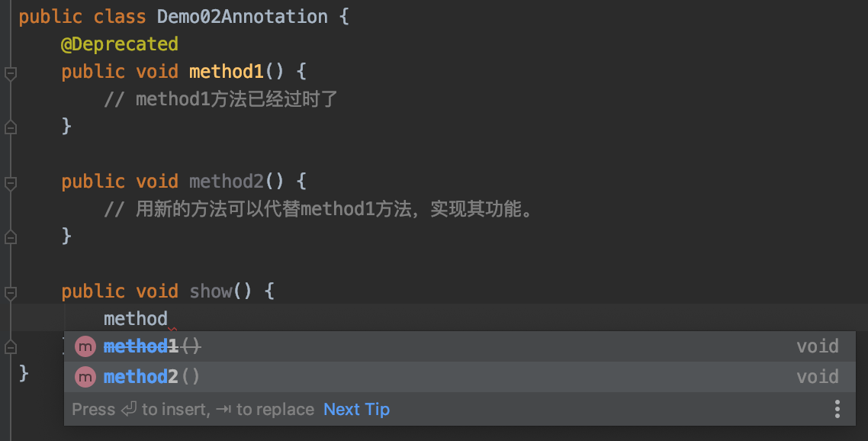868x441 pixels.
Task: Place cursor after typed 'method' text
Action: coord(169,319)
